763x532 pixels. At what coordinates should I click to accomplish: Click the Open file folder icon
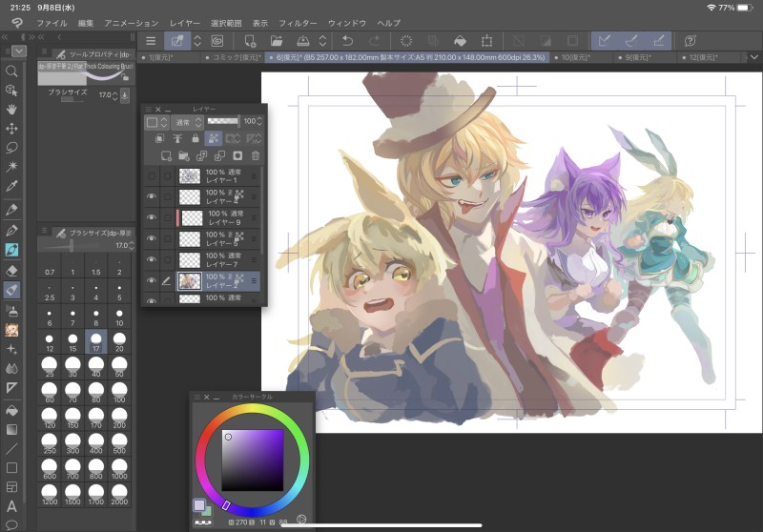(277, 41)
